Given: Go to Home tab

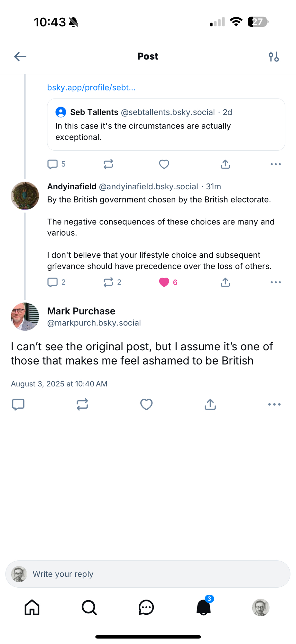Looking at the screenshot, I should coord(32,608).
